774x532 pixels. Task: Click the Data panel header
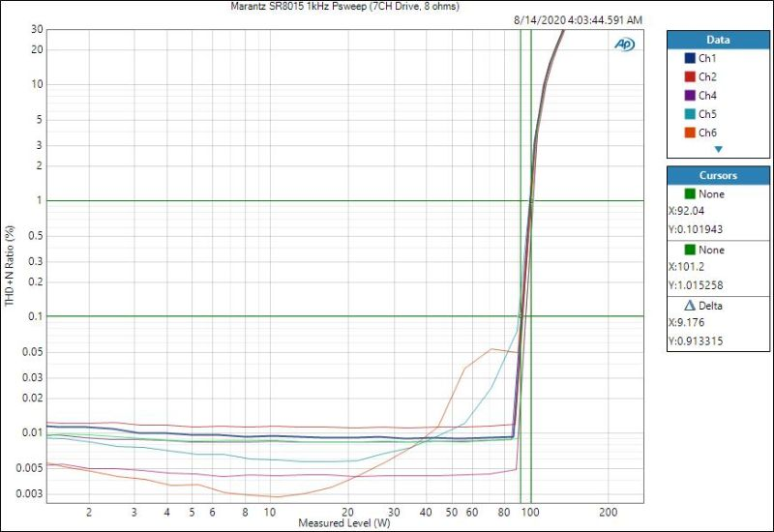tap(718, 40)
